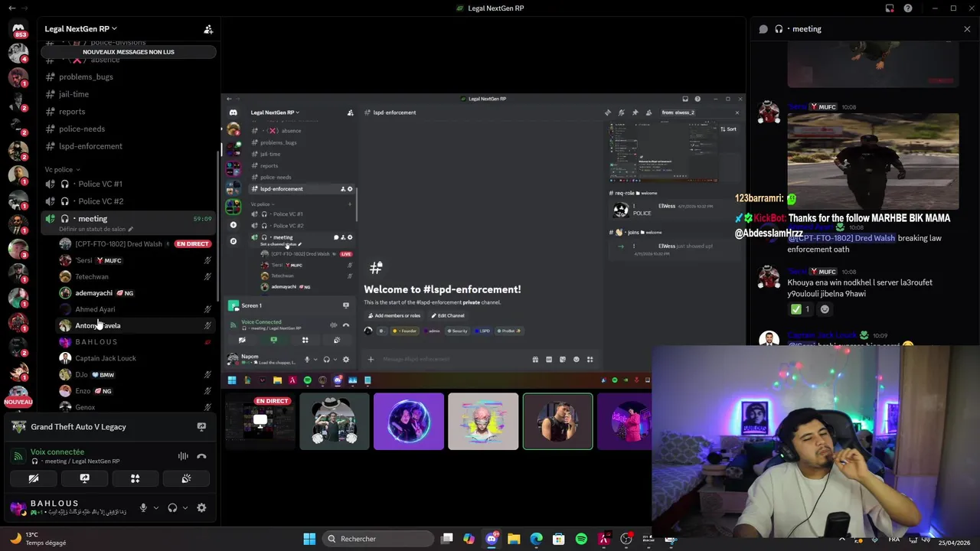Open File Explorer from the taskbar
The height and width of the screenshot is (551, 980).
coord(514,539)
